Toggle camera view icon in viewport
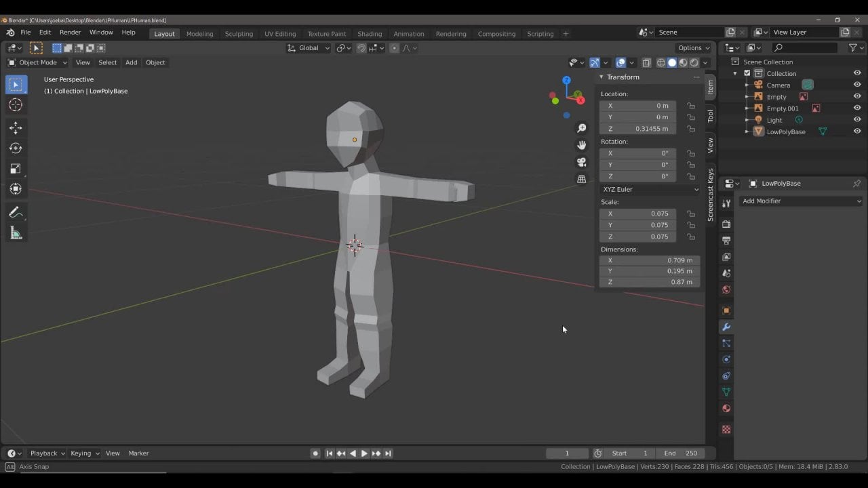This screenshot has height=488, width=868. [581, 162]
